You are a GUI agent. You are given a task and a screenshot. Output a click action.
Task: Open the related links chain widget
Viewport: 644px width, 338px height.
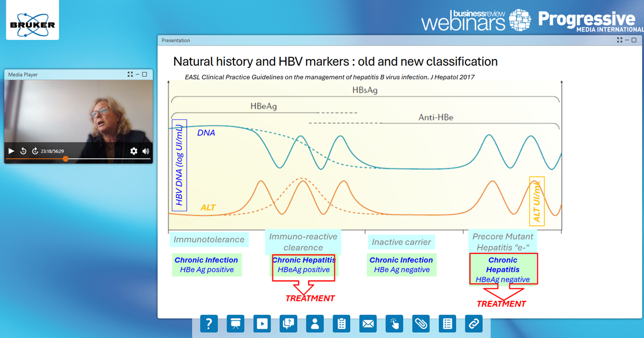pyautogui.click(x=474, y=324)
